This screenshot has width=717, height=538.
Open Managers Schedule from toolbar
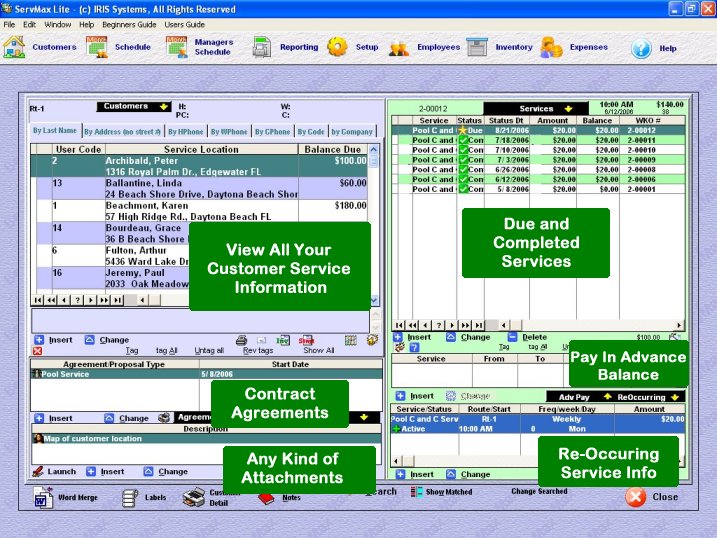(x=200, y=47)
